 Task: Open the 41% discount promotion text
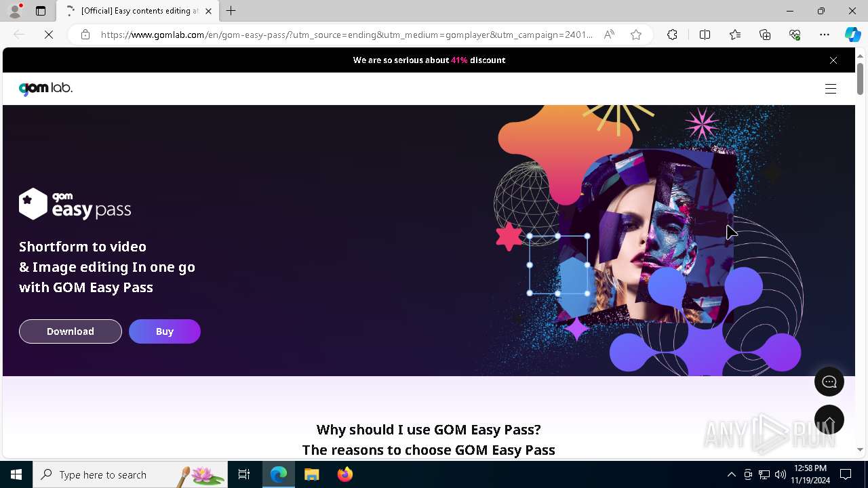pos(429,60)
